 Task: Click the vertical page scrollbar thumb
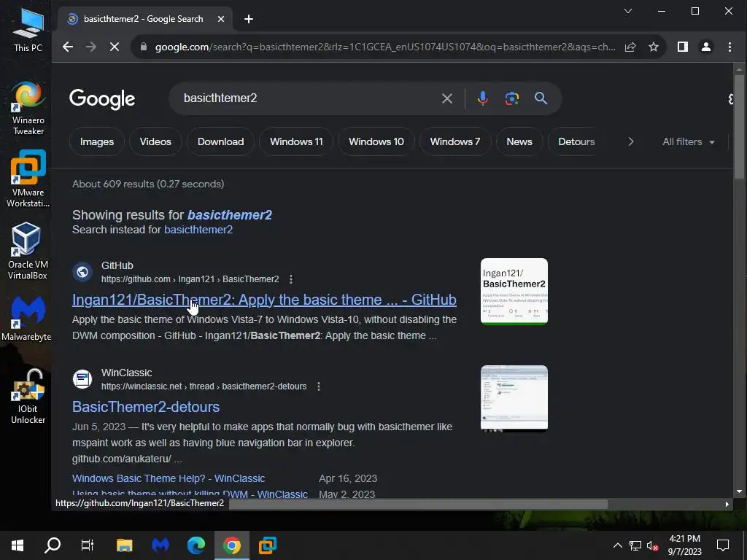(x=739, y=126)
